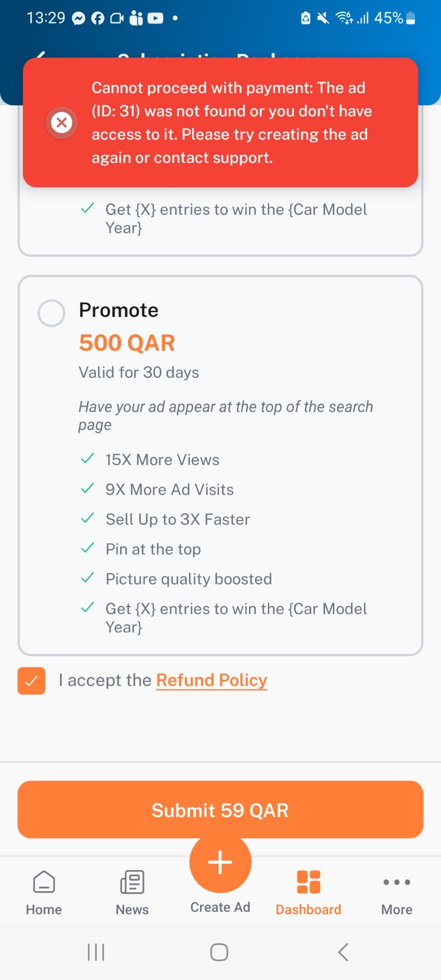Dismiss the red error X icon
Image resolution: width=441 pixels, height=980 pixels.
(x=62, y=122)
